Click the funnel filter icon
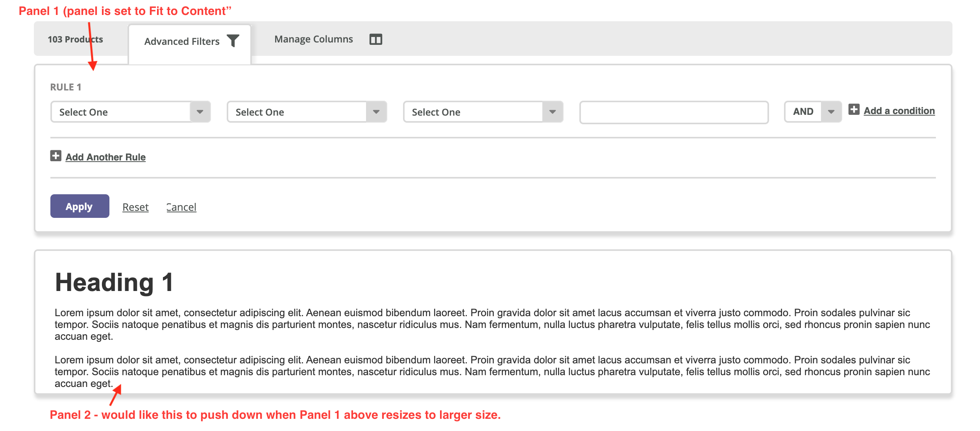The height and width of the screenshot is (431, 980). click(x=233, y=41)
